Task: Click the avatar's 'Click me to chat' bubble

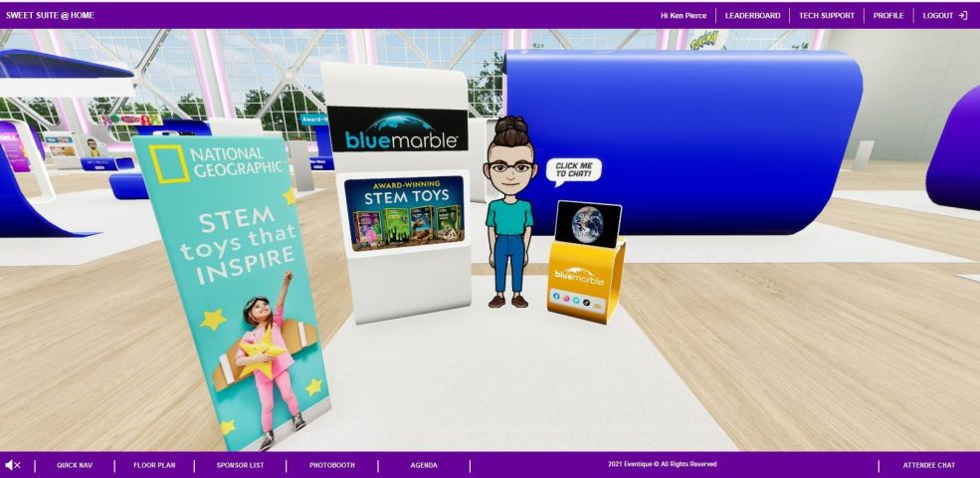Action: [x=573, y=170]
